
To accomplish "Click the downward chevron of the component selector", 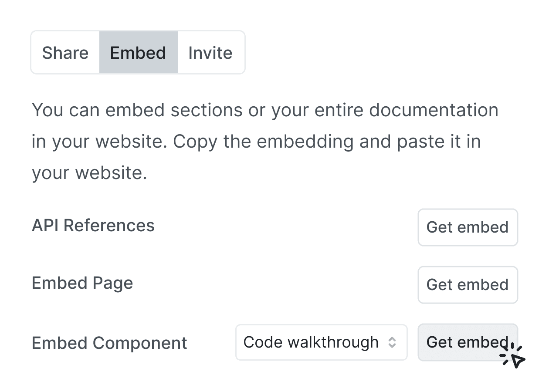I will pos(392,346).
